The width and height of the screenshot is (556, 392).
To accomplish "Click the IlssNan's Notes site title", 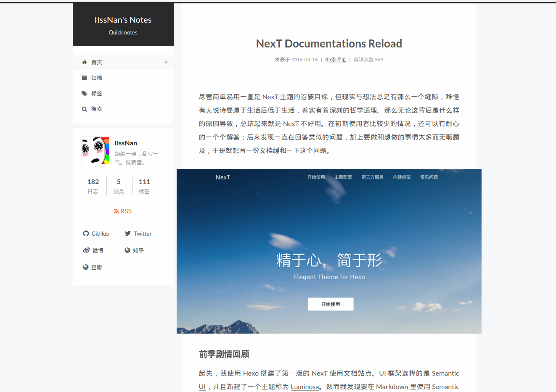I will [x=123, y=20].
